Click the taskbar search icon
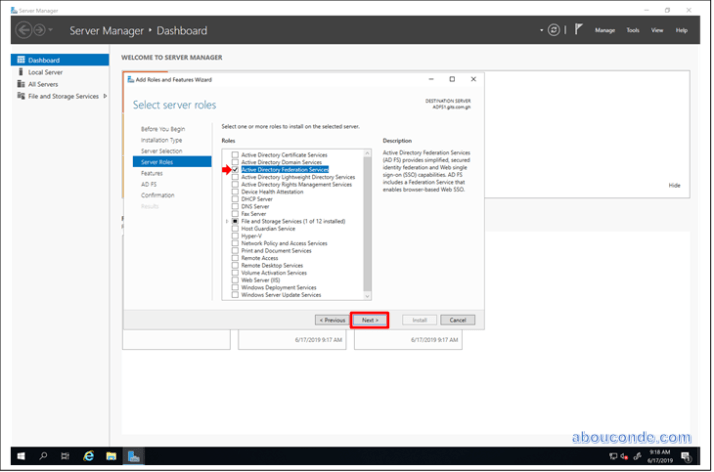714x472 pixels. point(43,456)
